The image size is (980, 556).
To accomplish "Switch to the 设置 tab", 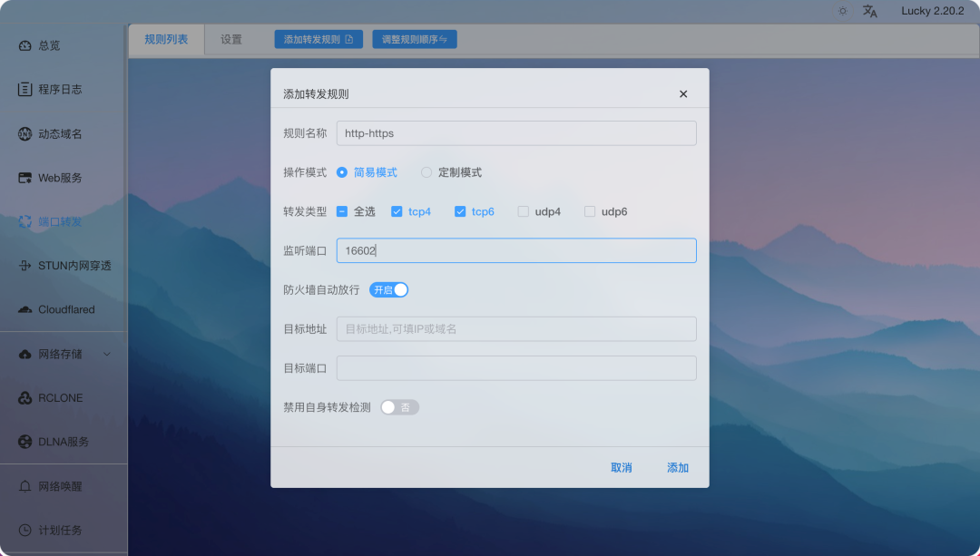I will coord(231,39).
